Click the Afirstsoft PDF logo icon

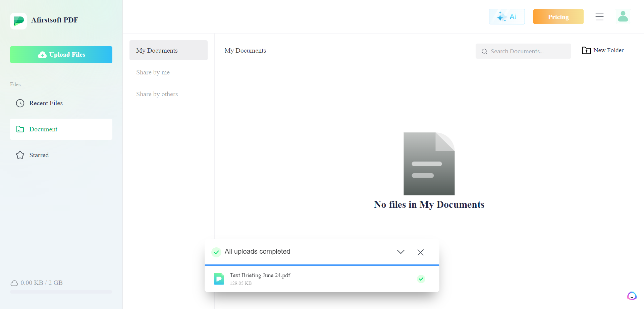coord(18,21)
